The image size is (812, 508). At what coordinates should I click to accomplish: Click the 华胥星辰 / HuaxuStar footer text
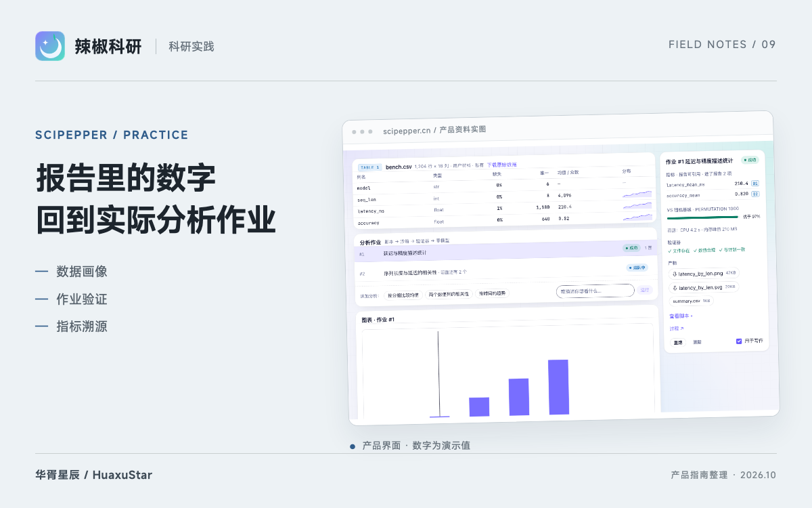coord(94,475)
